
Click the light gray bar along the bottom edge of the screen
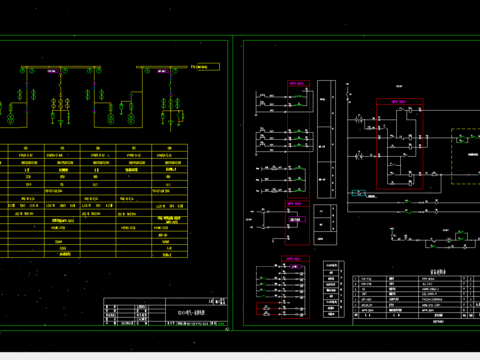[240, 356]
